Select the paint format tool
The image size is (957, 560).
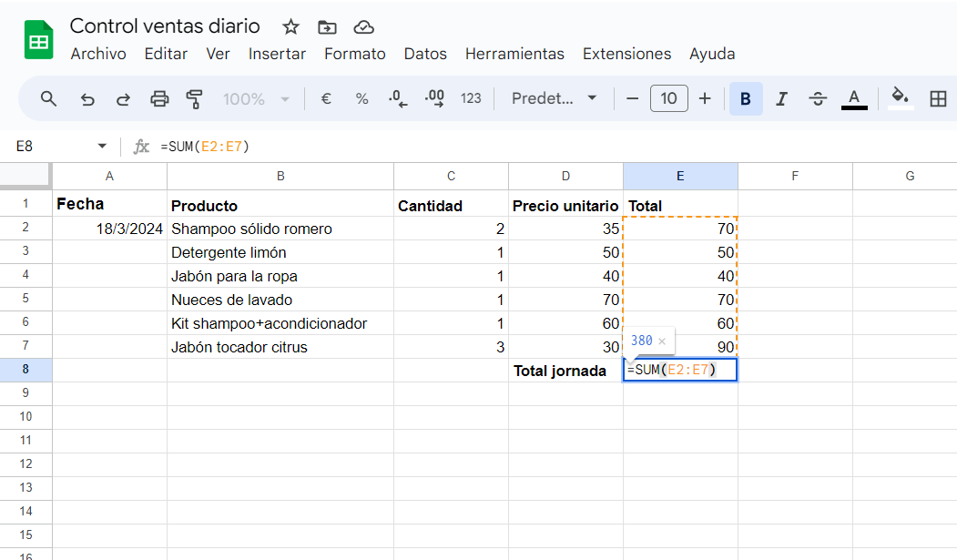[x=194, y=99]
